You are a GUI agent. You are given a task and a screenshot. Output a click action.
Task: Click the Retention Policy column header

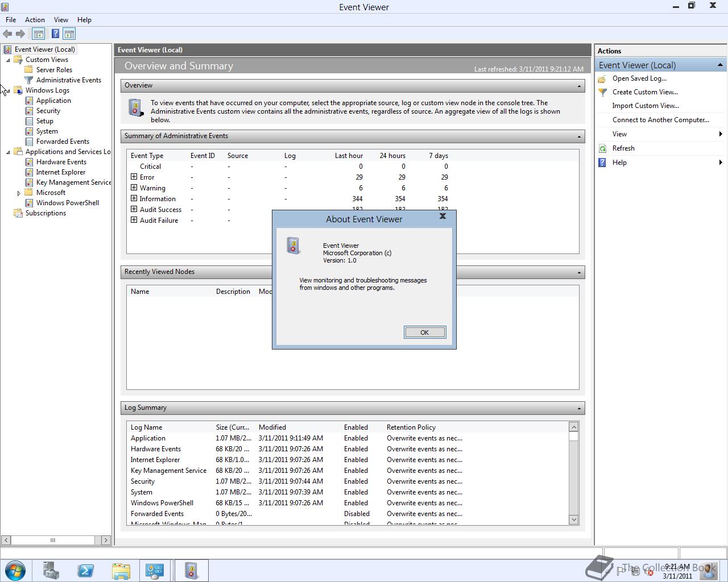[411, 427]
